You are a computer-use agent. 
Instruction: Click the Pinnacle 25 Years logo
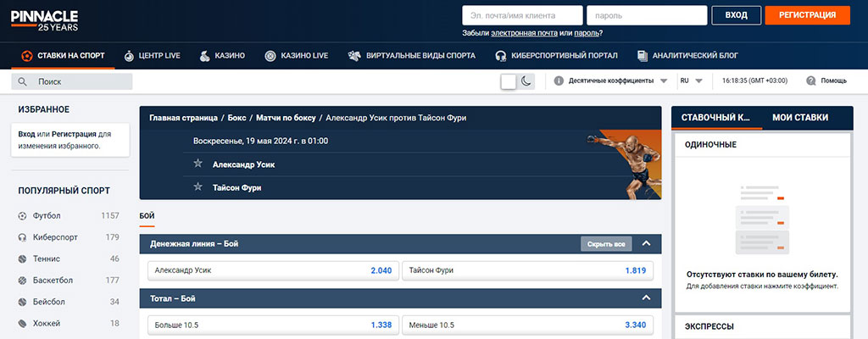(x=44, y=20)
